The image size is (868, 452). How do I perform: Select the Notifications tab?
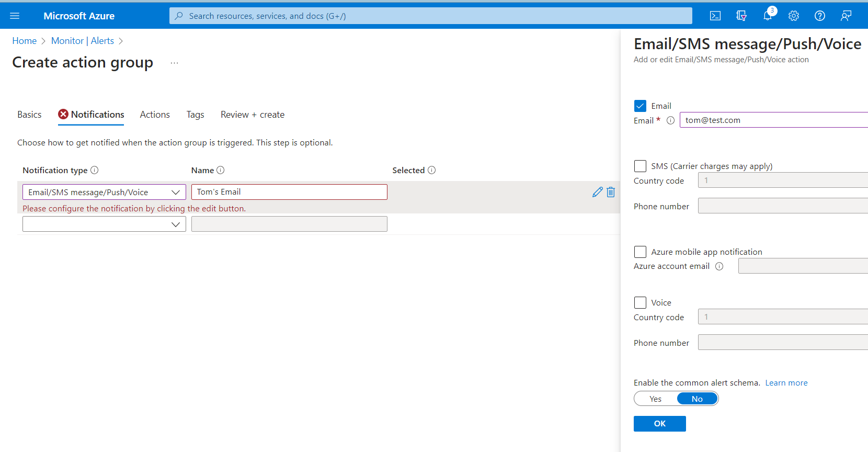click(x=91, y=115)
